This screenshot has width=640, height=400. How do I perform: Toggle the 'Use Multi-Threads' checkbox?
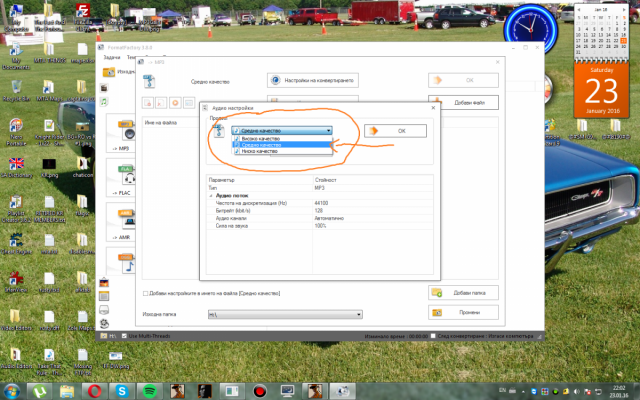pyautogui.click(x=125, y=336)
